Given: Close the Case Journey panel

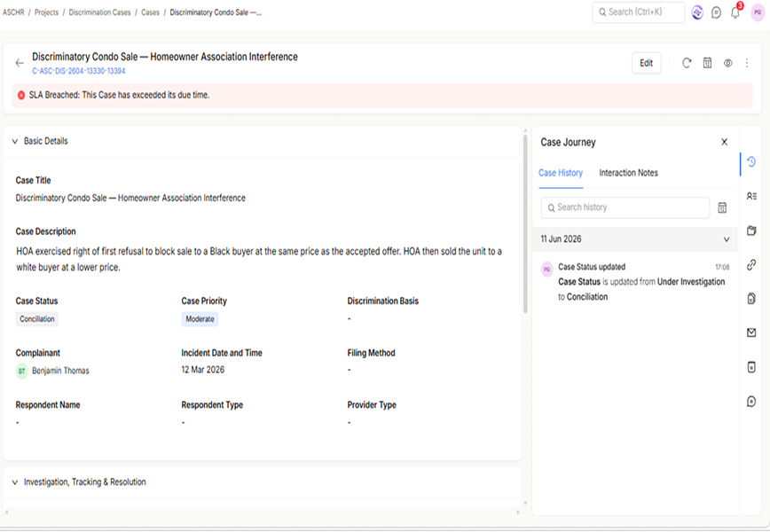Looking at the screenshot, I should point(725,142).
